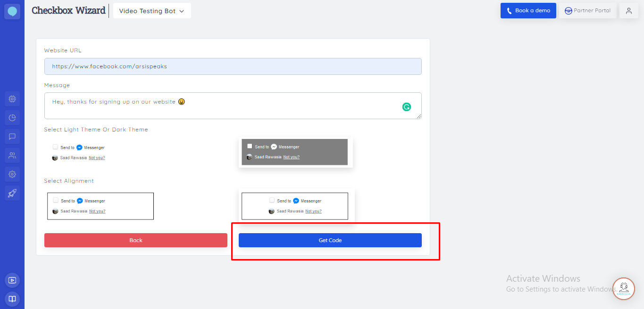Open the book documentation icon
The width and height of the screenshot is (644, 309).
(12, 299)
